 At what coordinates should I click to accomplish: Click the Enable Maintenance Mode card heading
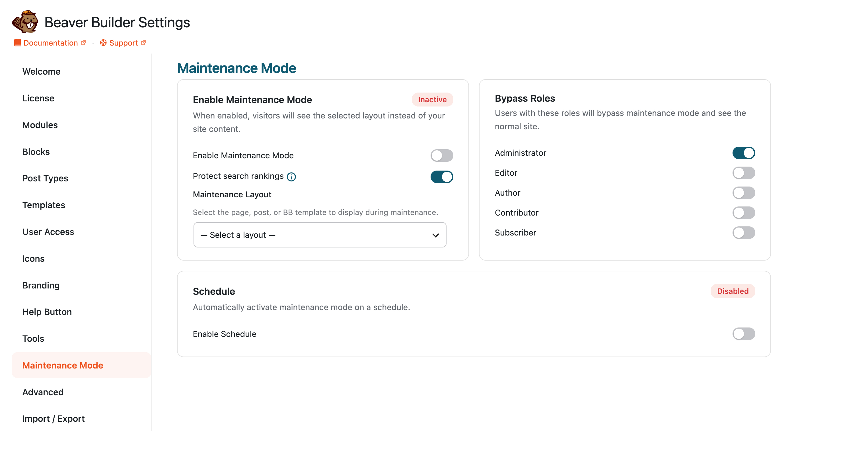click(x=252, y=100)
